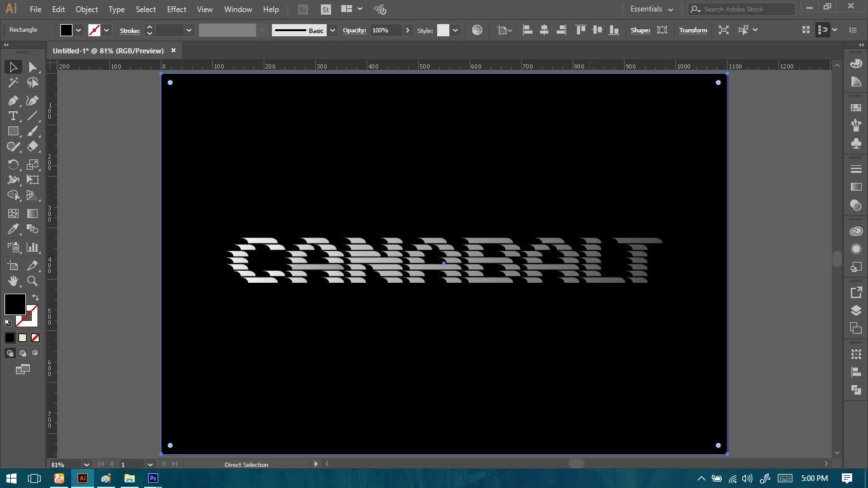Select the Pen tool
868x488 pixels.
pos(13,100)
